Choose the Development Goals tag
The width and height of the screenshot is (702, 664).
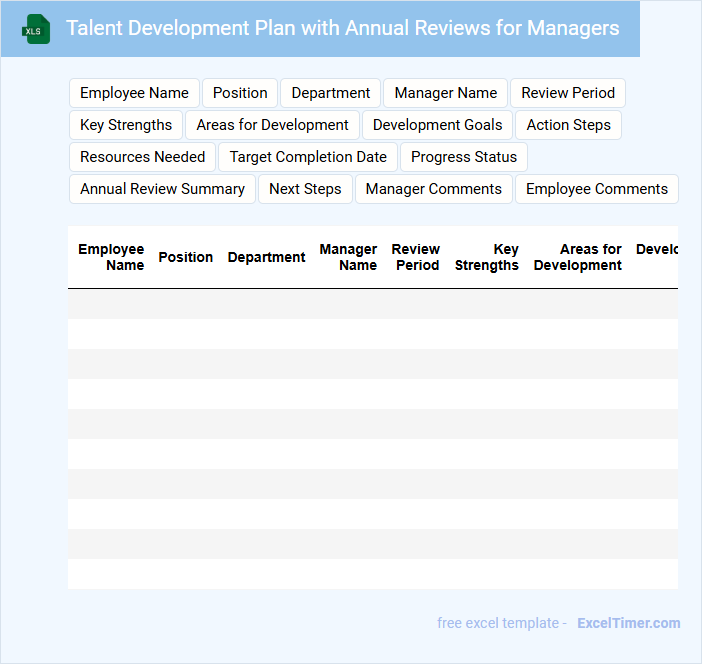[437, 125]
